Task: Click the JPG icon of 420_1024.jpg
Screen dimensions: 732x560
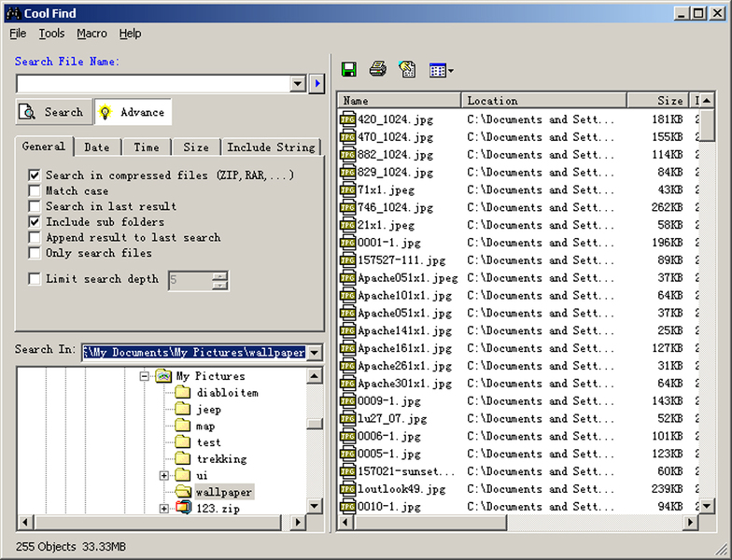Action: pyautogui.click(x=347, y=119)
